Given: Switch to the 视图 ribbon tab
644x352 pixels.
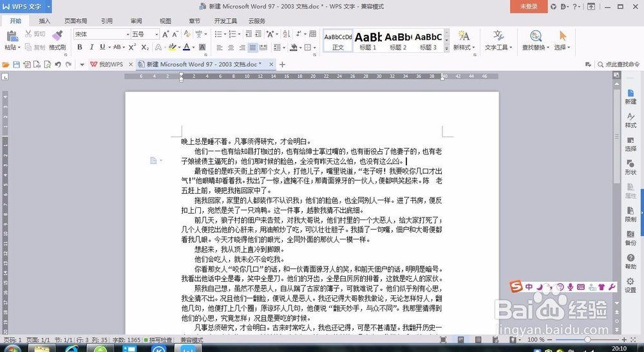Looking at the screenshot, I should 166,21.
